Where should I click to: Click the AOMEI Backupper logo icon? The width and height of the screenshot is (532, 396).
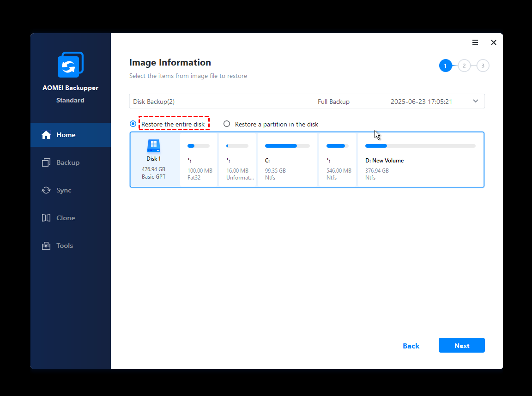pos(70,65)
